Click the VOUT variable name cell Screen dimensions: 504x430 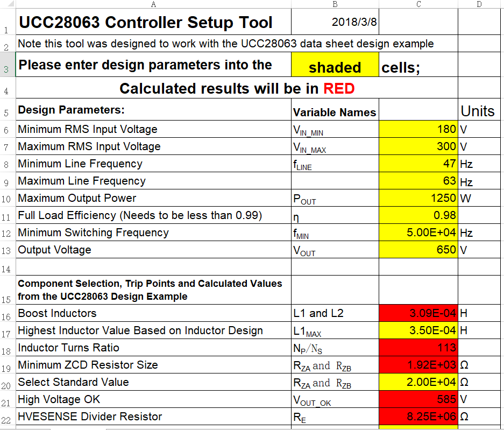[x=335, y=250]
